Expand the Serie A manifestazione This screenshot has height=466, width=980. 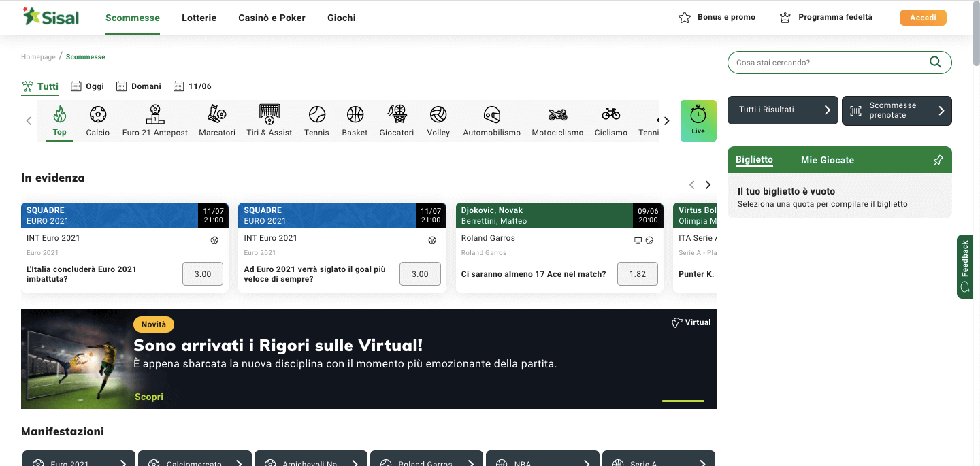[659, 459]
